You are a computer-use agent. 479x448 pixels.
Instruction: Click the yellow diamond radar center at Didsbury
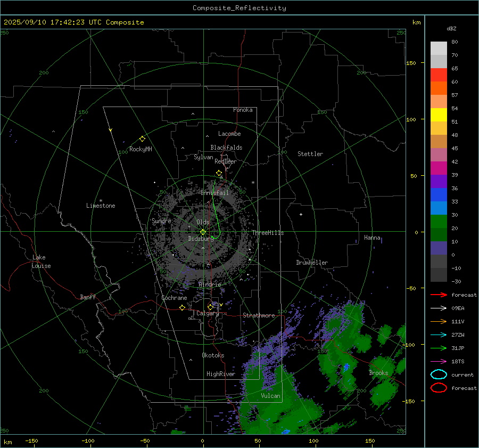(x=203, y=232)
